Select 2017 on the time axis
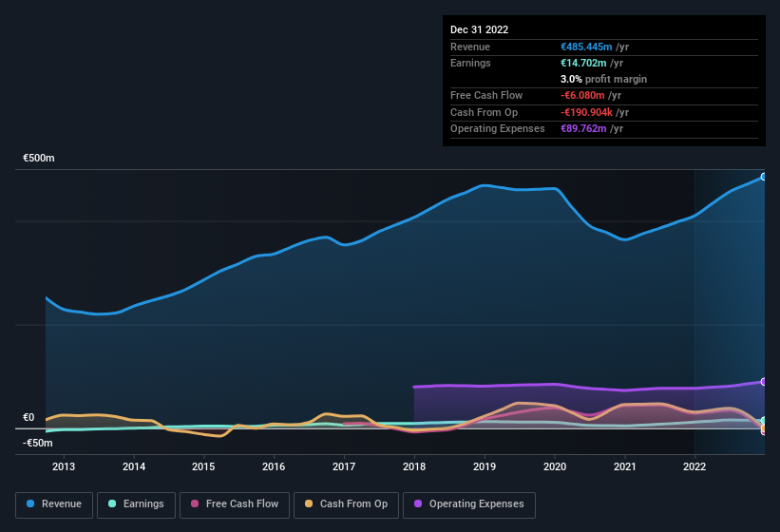 pos(344,466)
